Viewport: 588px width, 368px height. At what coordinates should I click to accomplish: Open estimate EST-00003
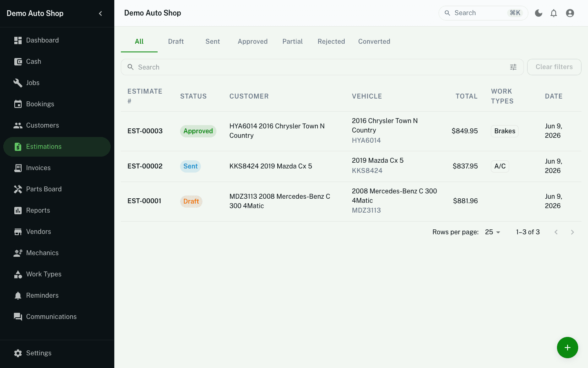tap(145, 131)
